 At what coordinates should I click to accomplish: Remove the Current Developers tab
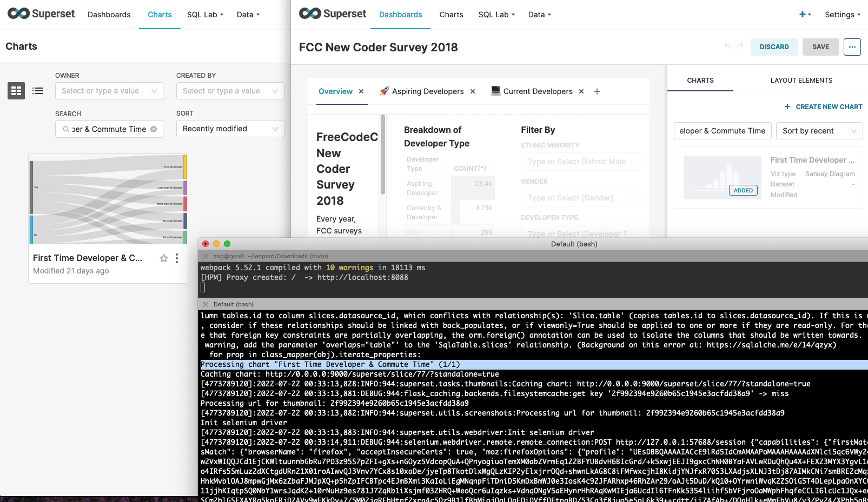[581, 91]
